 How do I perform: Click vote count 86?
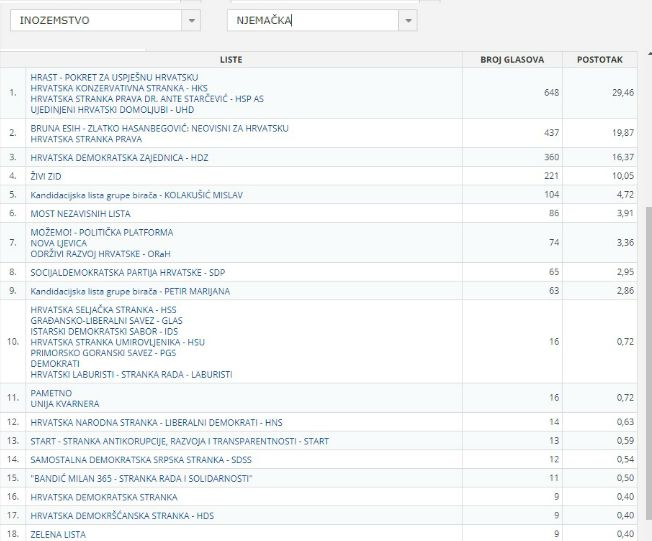[x=554, y=213]
